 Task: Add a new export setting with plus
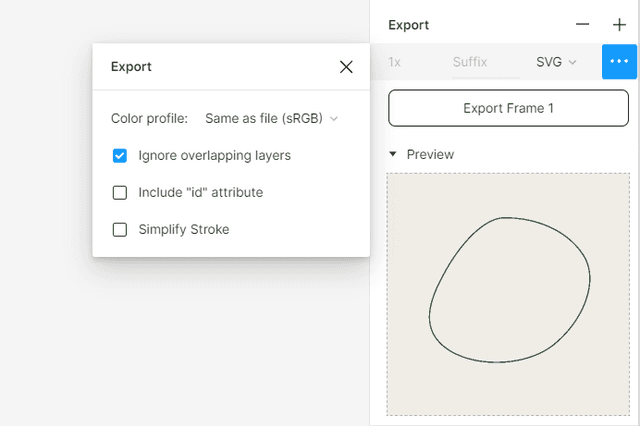click(619, 25)
